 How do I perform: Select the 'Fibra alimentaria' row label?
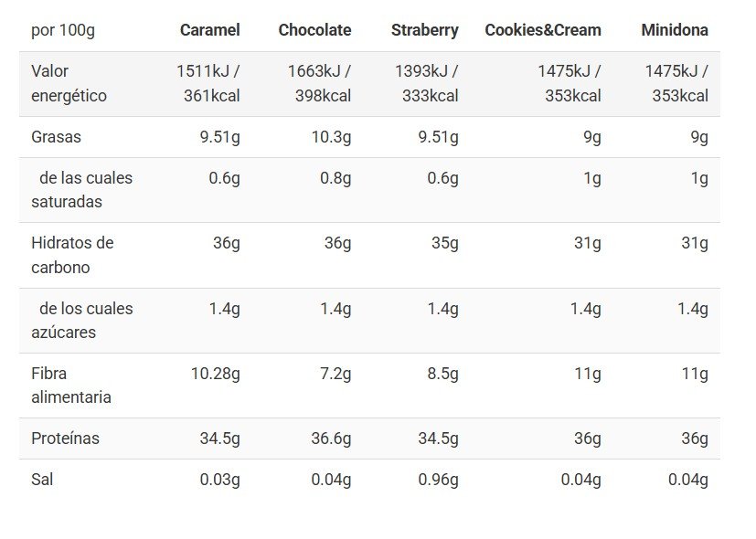tap(71, 386)
